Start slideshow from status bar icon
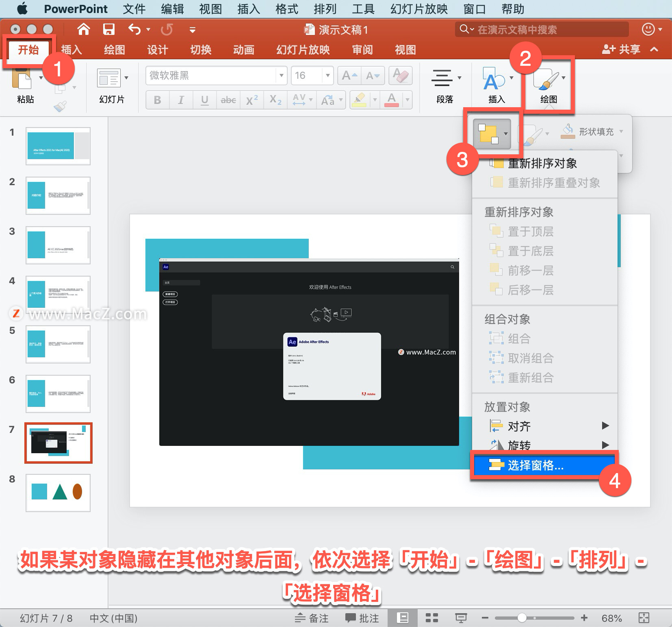The image size is (672, 627). [x=461, y=618]
